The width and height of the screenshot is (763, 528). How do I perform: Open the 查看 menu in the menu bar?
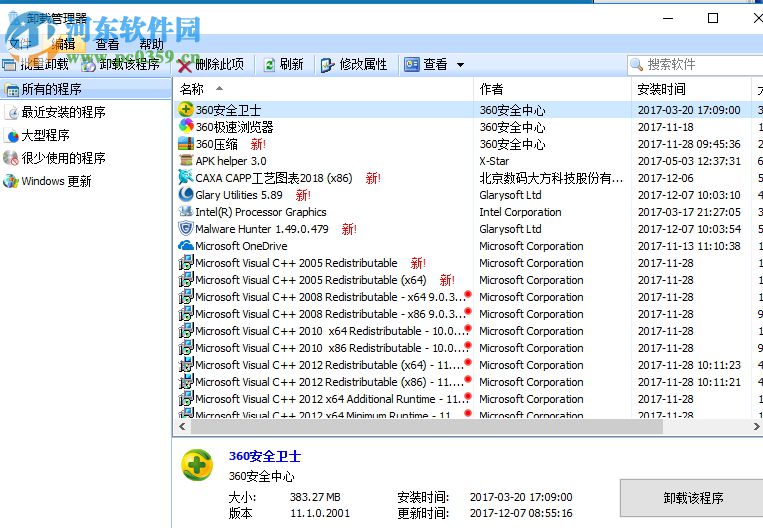[107, 44]
